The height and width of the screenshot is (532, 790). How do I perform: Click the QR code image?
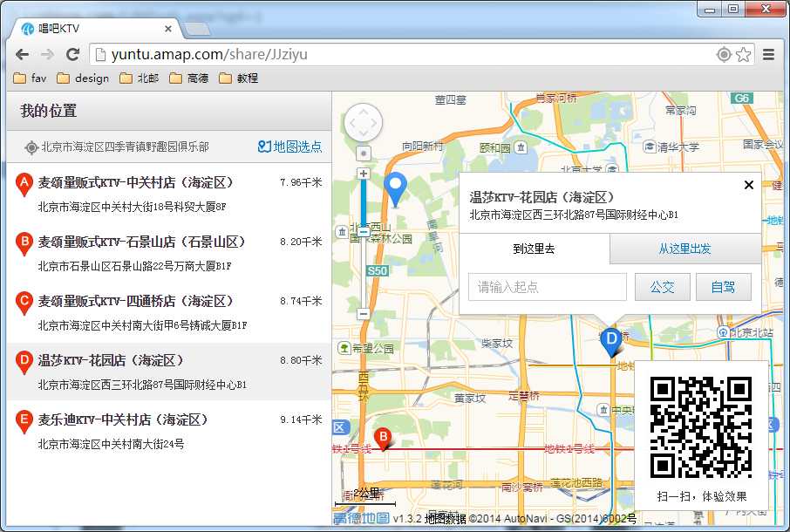point(701,427)
